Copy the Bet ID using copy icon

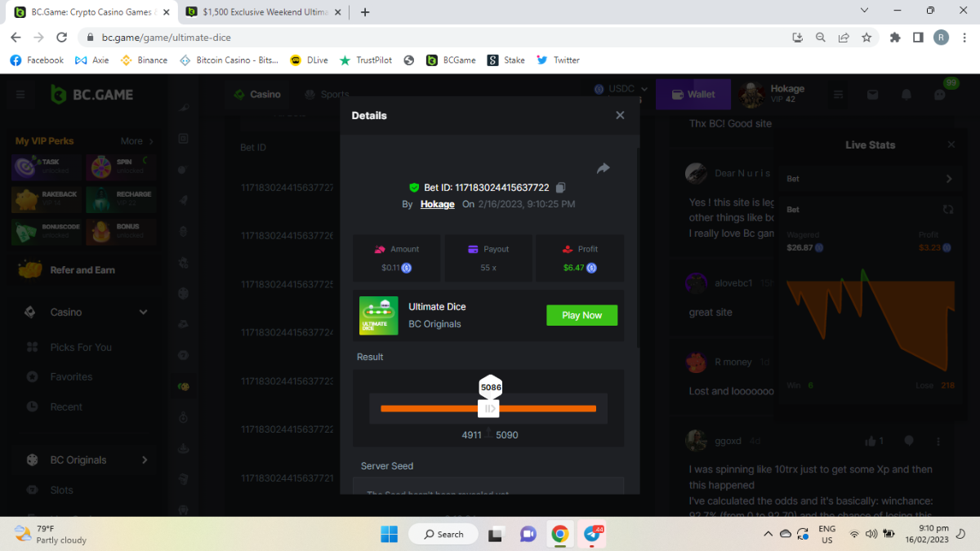[560, 188]
